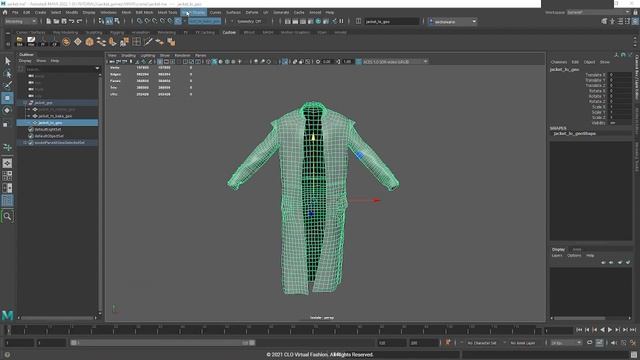Open the viewport Shading menu
Image resolution: width=640 pixels, height=360 pixels.
(128, 55)
